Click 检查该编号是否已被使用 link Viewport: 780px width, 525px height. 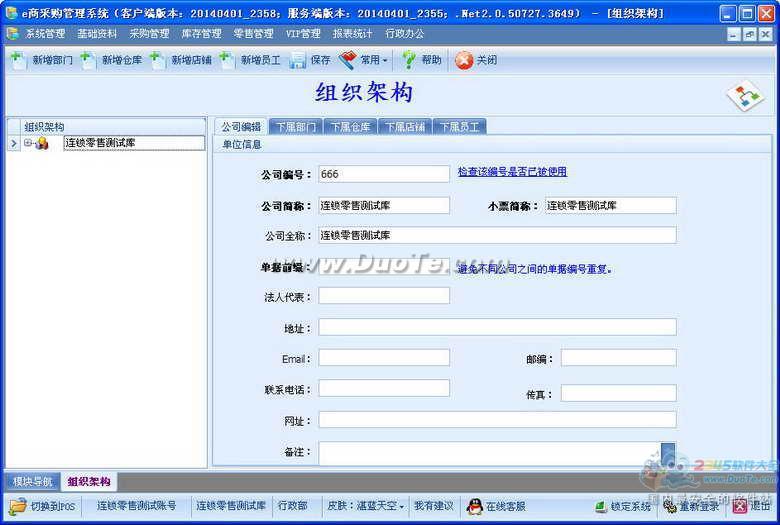512,172
